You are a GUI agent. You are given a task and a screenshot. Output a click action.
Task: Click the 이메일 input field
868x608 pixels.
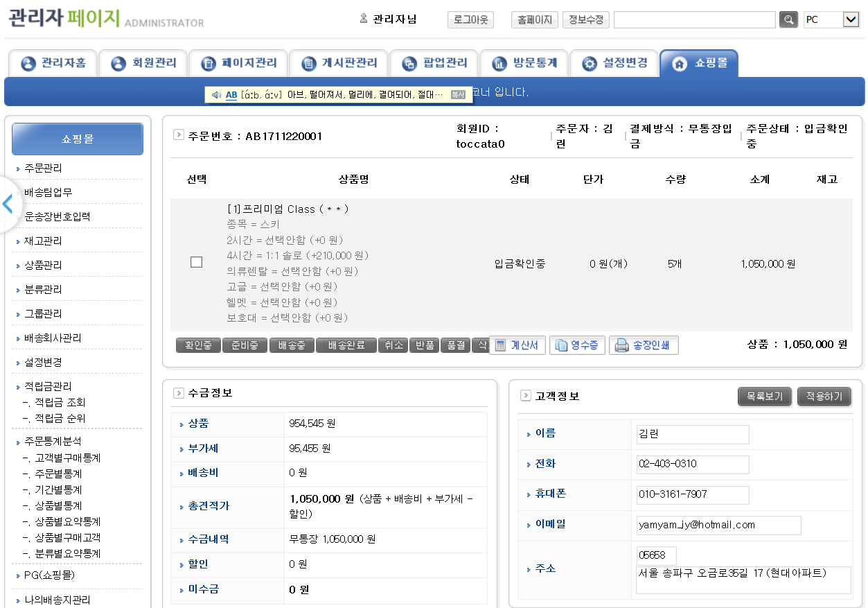coord(718,525)
